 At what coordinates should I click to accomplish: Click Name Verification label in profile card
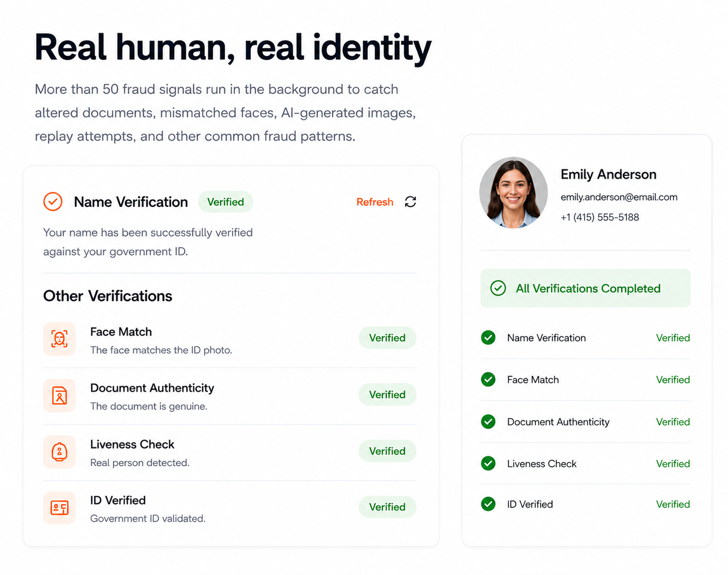click(x=546, y=338)
